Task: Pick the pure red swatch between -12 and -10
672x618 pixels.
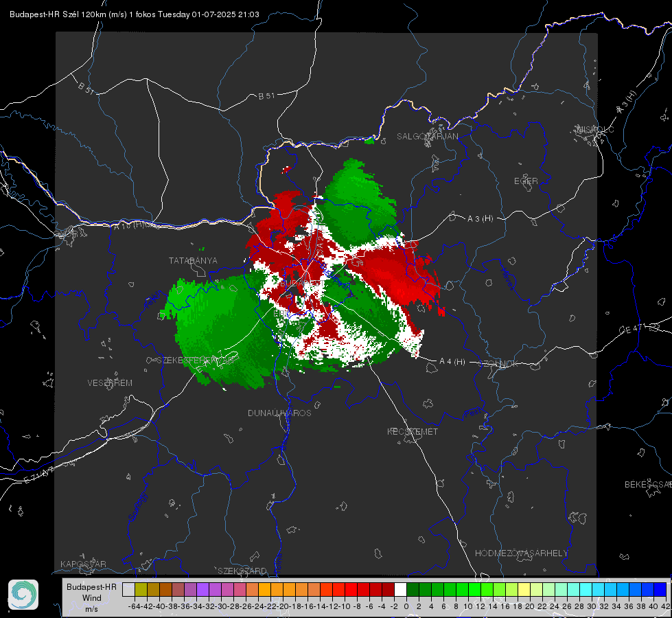Action: (x=351, y=590)
